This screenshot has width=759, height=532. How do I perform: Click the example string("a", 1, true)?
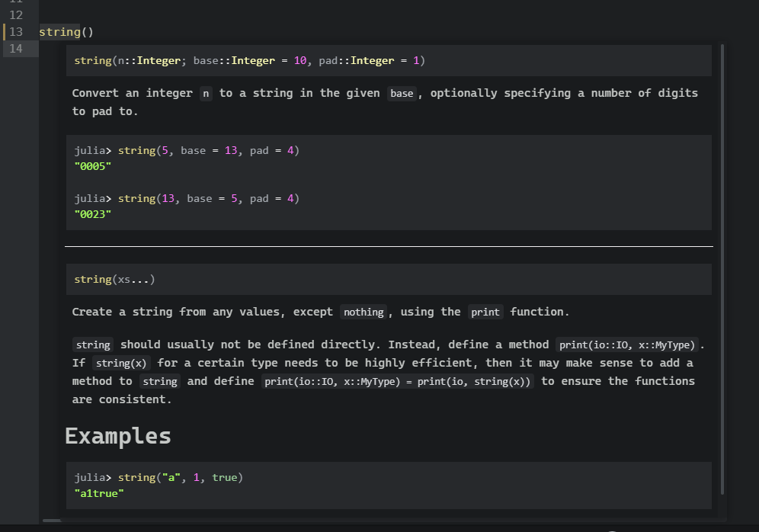point(180,477)
